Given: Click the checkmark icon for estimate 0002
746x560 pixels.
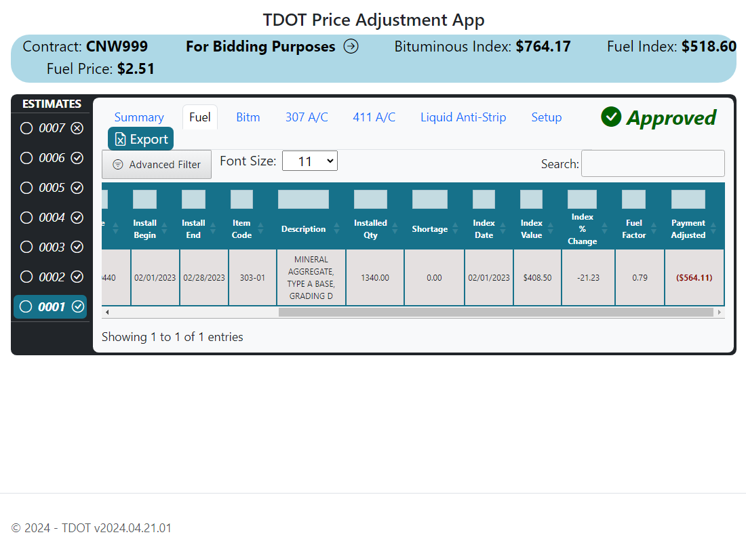Looking at the screenshot, I should (x=77, y=277).
